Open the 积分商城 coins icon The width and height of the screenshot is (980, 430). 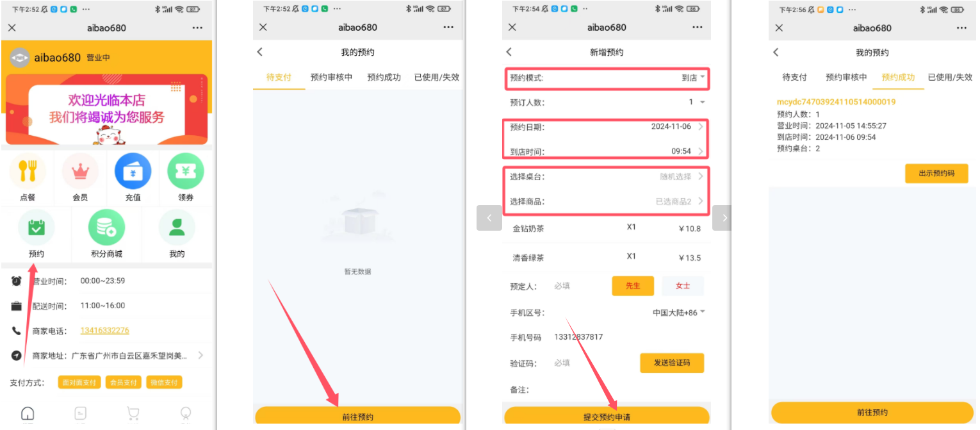point(106,227)
